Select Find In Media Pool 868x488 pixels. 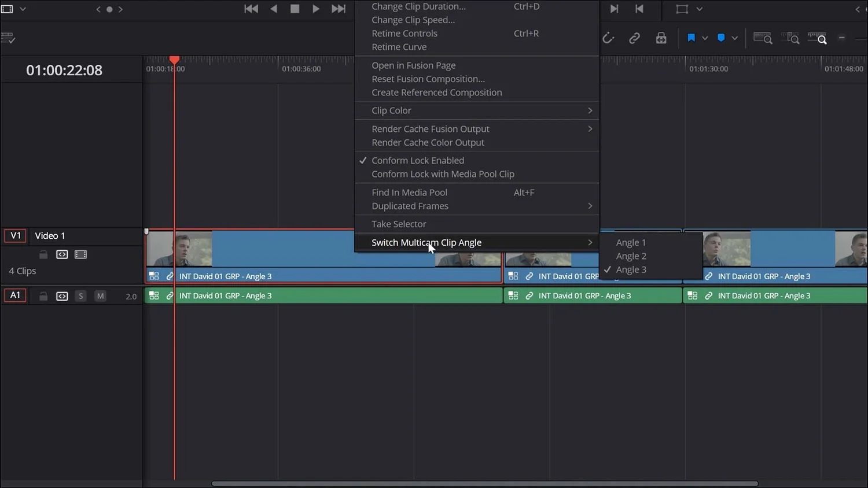click(409, 192)
